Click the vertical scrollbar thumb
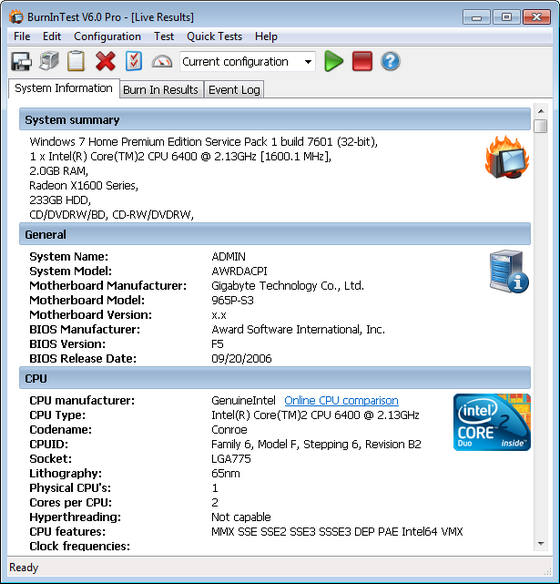The image size is (560, 584). (541, 126)
